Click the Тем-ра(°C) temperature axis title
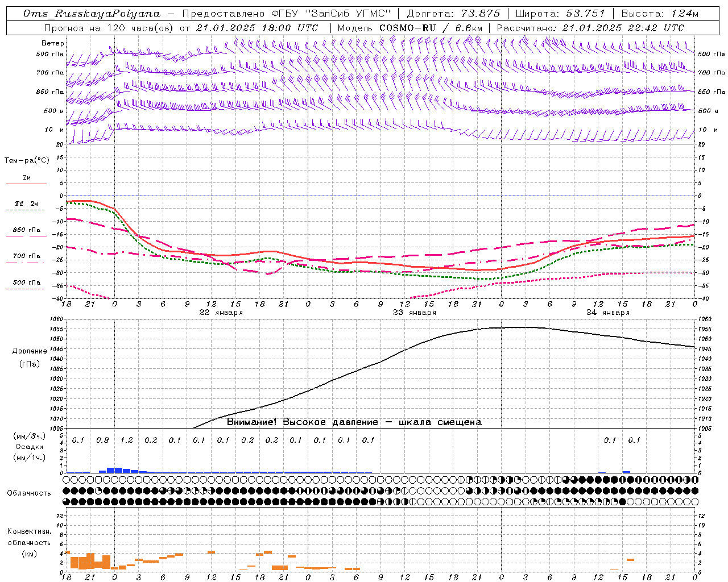The image size is (728, 582). click(27, 161)
